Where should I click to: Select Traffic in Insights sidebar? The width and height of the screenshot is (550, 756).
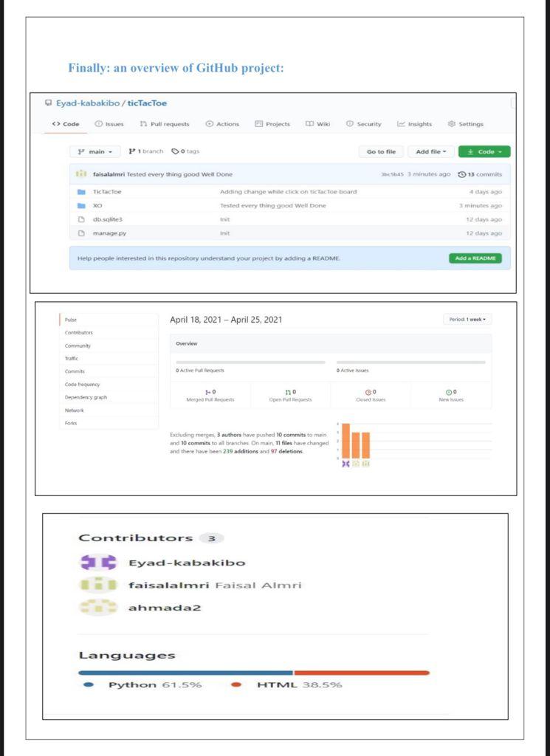pyautogui.click(x=72, y=359)
